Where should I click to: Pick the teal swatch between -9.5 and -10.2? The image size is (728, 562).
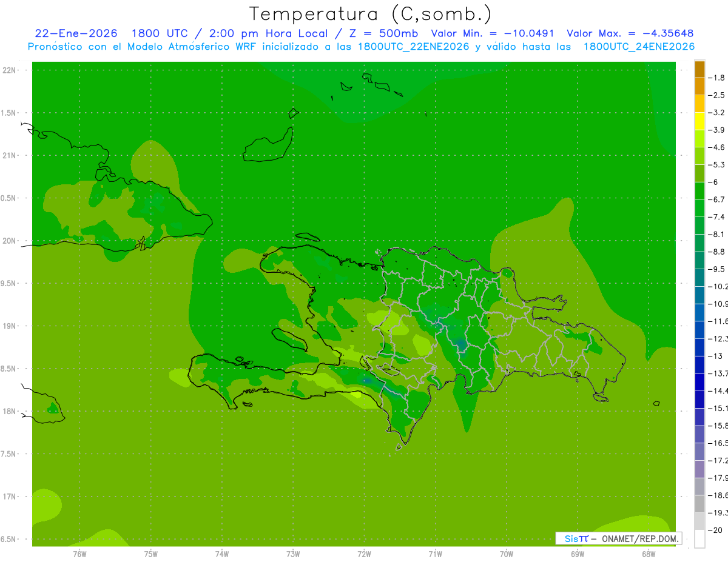coord(699,278)
